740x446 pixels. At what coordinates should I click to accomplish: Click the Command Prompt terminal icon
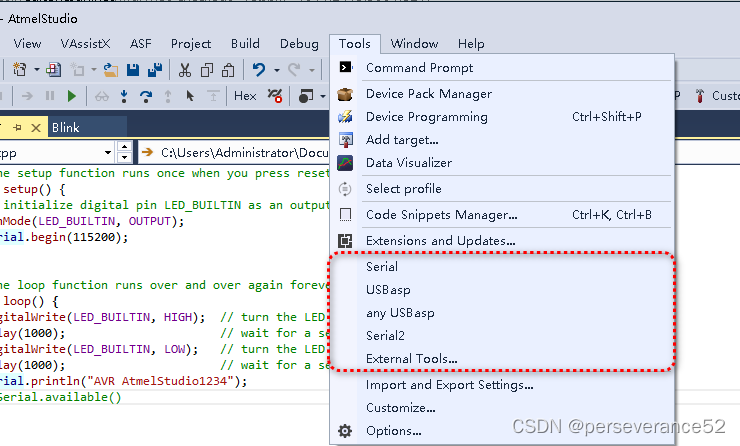point(345,67)
